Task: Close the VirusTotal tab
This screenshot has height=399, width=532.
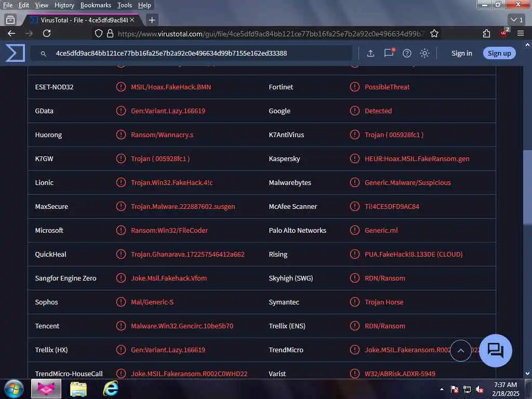Action: [132, 20]
